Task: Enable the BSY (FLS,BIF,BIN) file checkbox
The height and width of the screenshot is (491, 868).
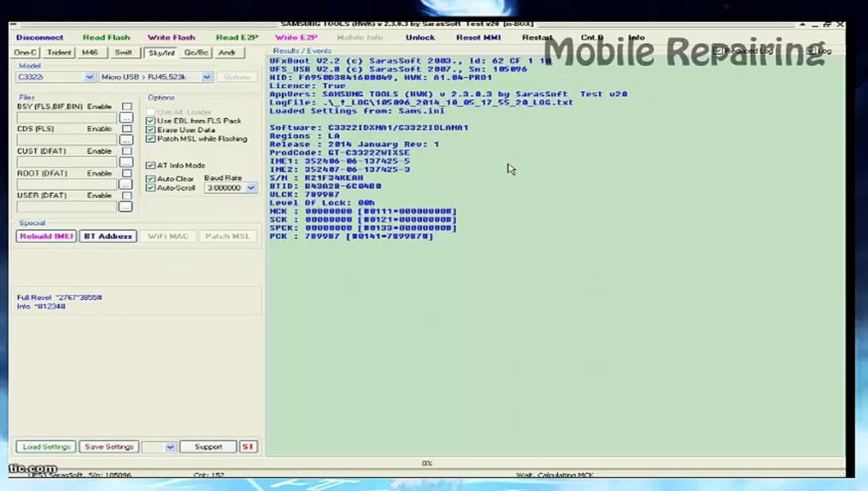Action: pos(126,107)
